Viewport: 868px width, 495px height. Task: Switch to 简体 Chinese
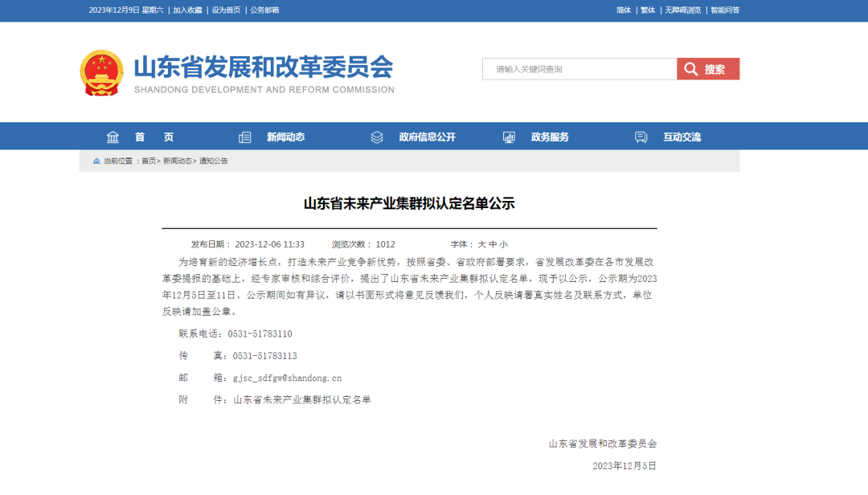coord(624,10)
